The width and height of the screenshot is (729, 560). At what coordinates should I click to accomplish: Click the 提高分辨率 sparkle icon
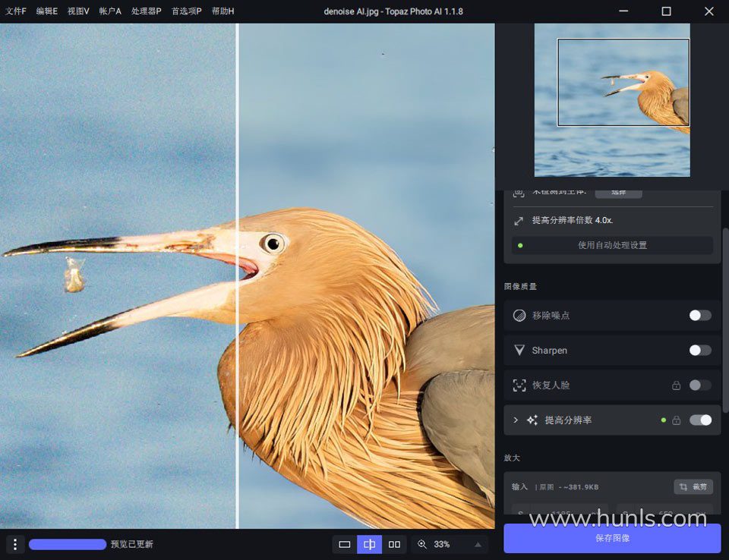tap(532, 420)
